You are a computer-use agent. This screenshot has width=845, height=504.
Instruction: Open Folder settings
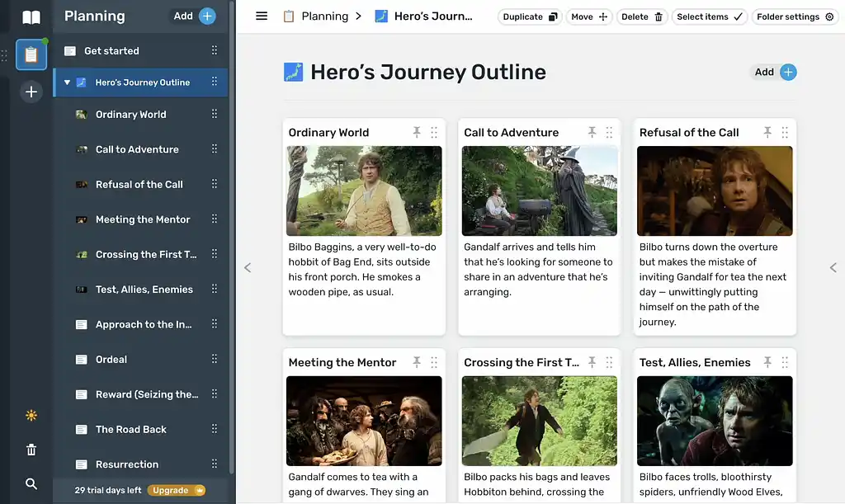794,16
